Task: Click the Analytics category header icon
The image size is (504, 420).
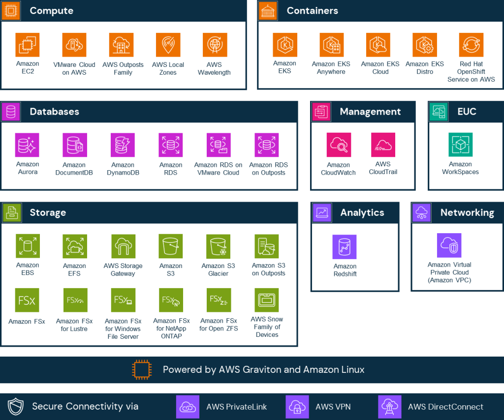Action: click(322, 212)
